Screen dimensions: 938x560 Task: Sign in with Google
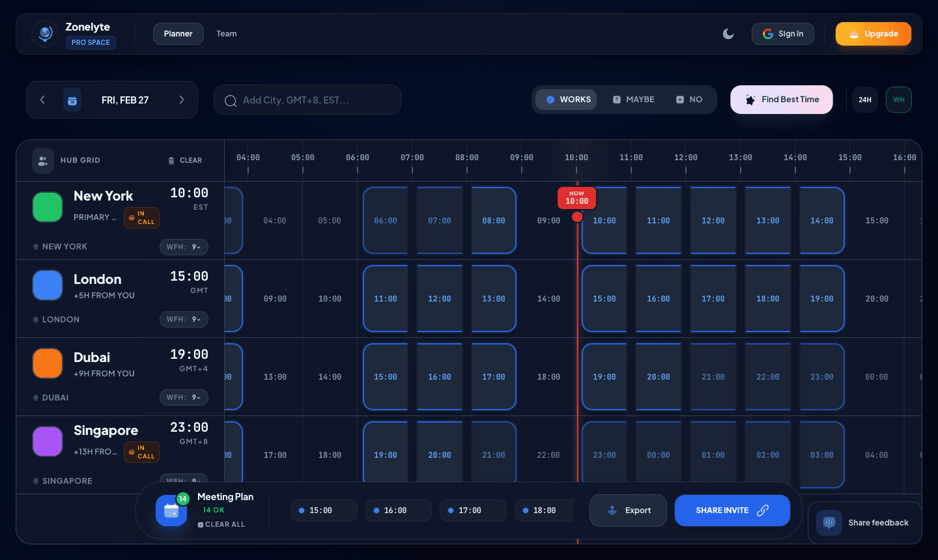pos(783,33)
